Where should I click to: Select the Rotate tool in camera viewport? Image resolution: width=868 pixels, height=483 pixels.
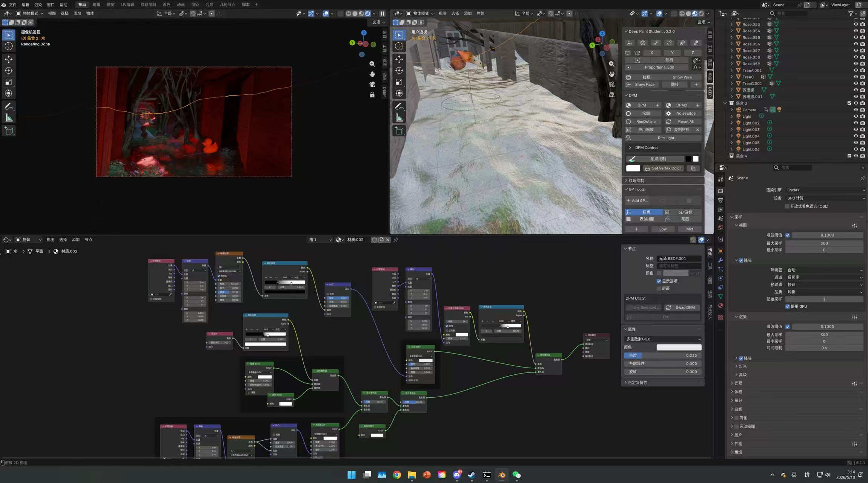coord(9,71)
